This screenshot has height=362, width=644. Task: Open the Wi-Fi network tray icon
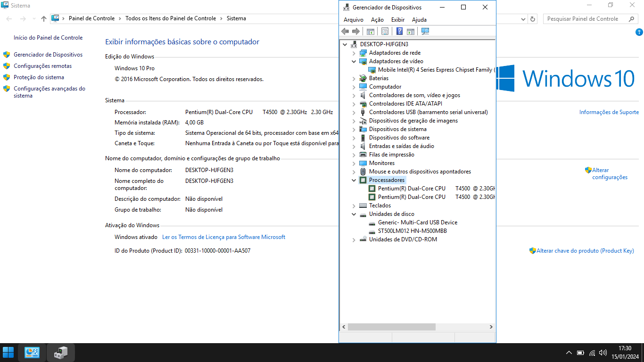click(x=592, y=353)
